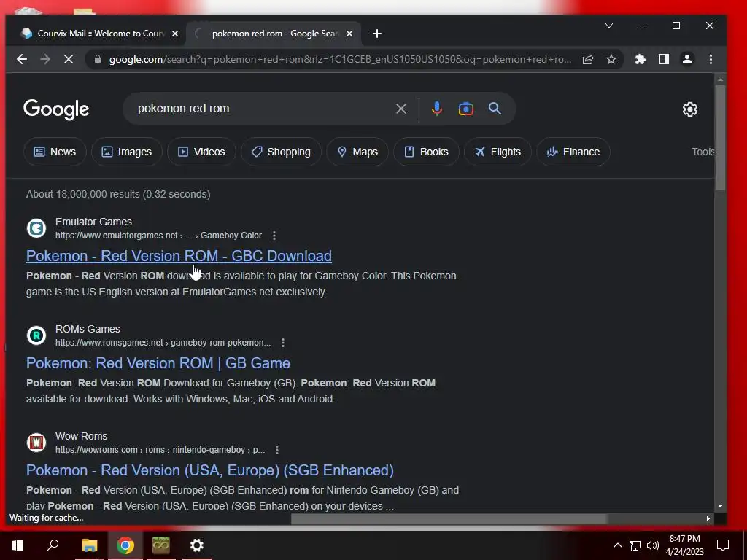Click scrollbar down arrow

tap(720, 506)
